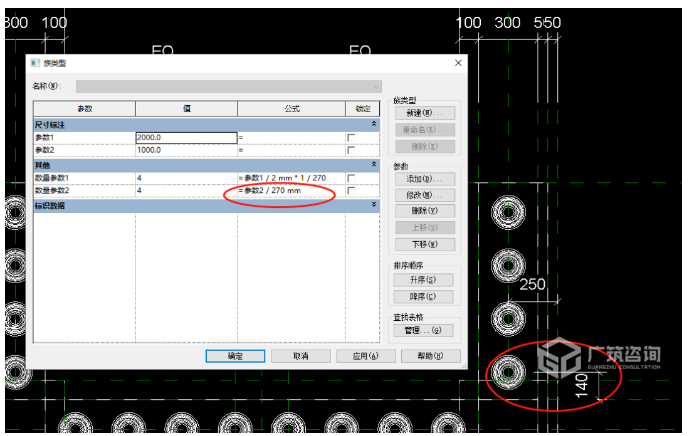688x436 pixels.
Task: Open the 名称 (Name) type dropdown
Action: [229, 86]
